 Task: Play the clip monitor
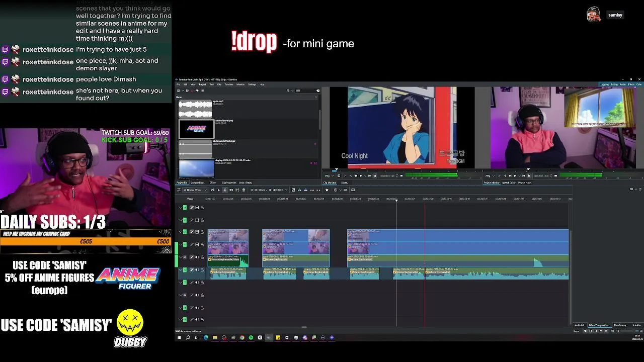[361, 175]
